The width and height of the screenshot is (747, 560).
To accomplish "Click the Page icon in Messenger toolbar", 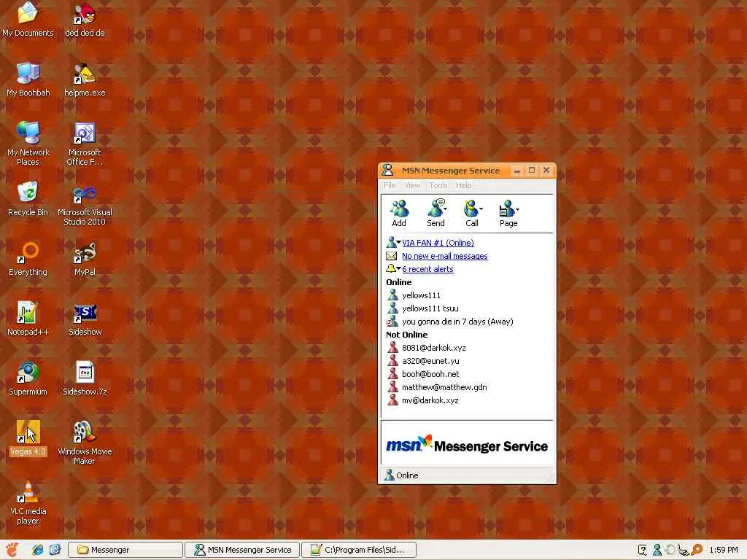I will coord(506,213).
